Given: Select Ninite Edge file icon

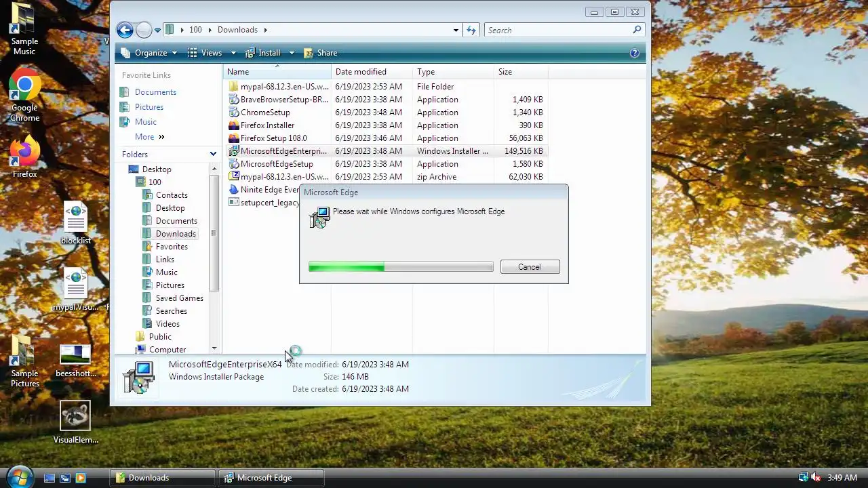Looking at the screenshot, I should pyautogui.click(x=234, y=190).
